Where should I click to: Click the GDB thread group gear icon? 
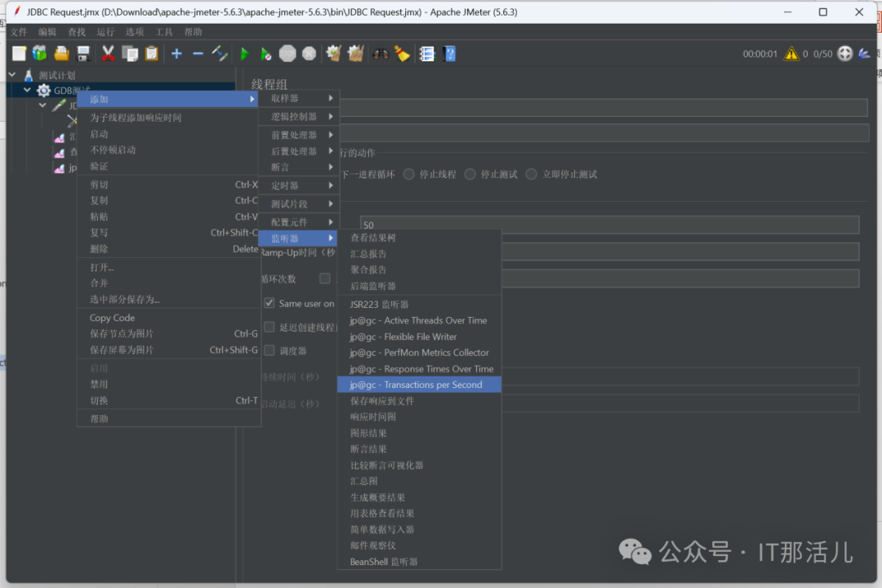pyautogui.click(x=44, y=90)
